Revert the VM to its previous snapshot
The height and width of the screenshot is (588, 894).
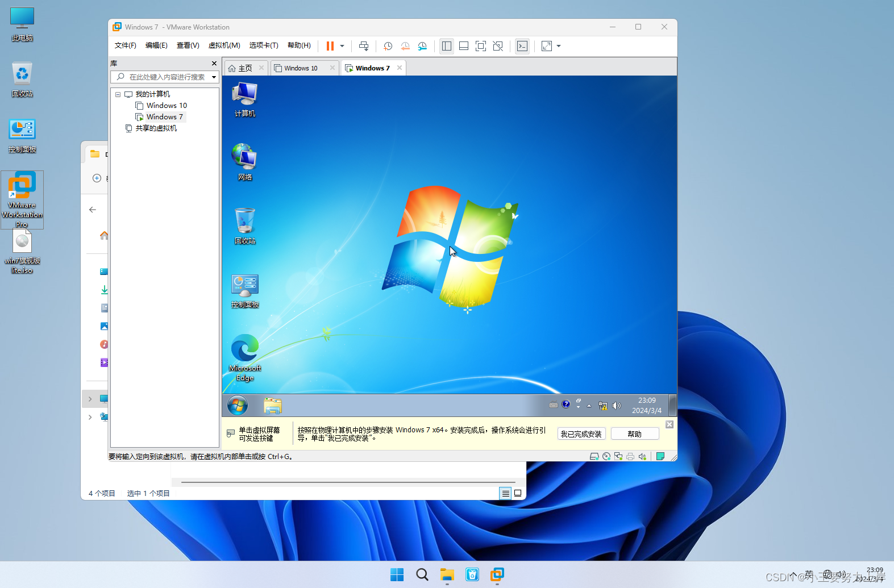tap(405, 46)
